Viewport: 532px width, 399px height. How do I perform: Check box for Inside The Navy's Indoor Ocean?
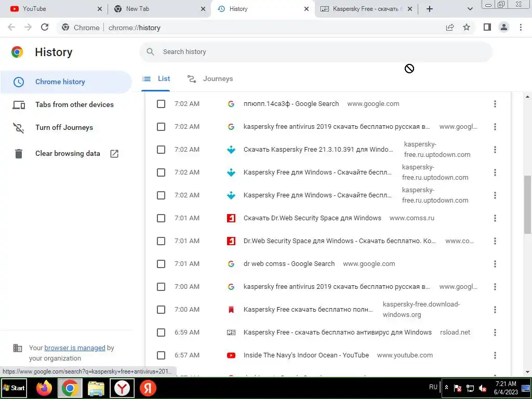point(161,355)
